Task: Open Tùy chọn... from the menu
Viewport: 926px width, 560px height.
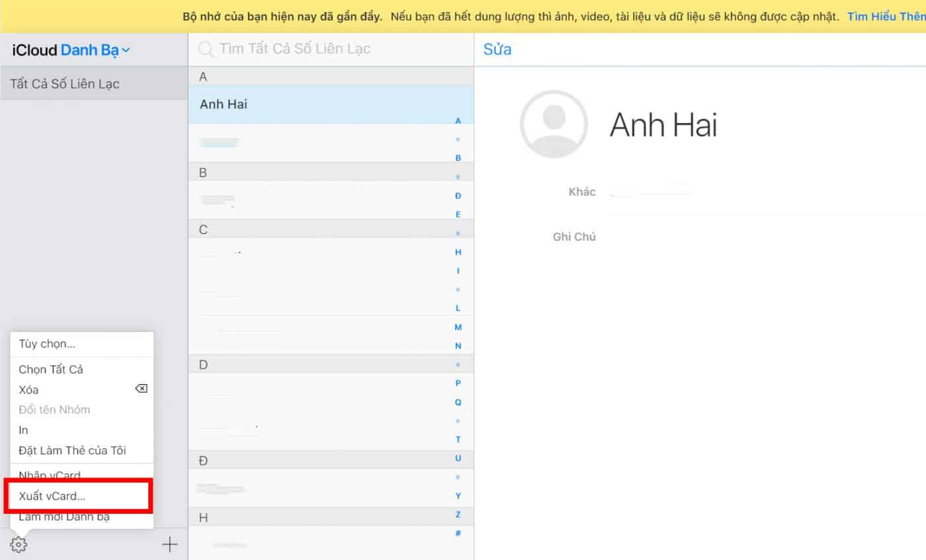Action: 47,344
